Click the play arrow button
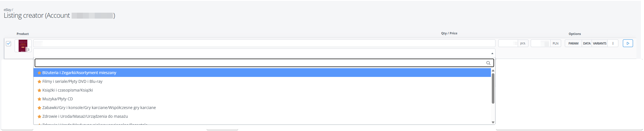The image size is (644, 131). click(628, 43)
